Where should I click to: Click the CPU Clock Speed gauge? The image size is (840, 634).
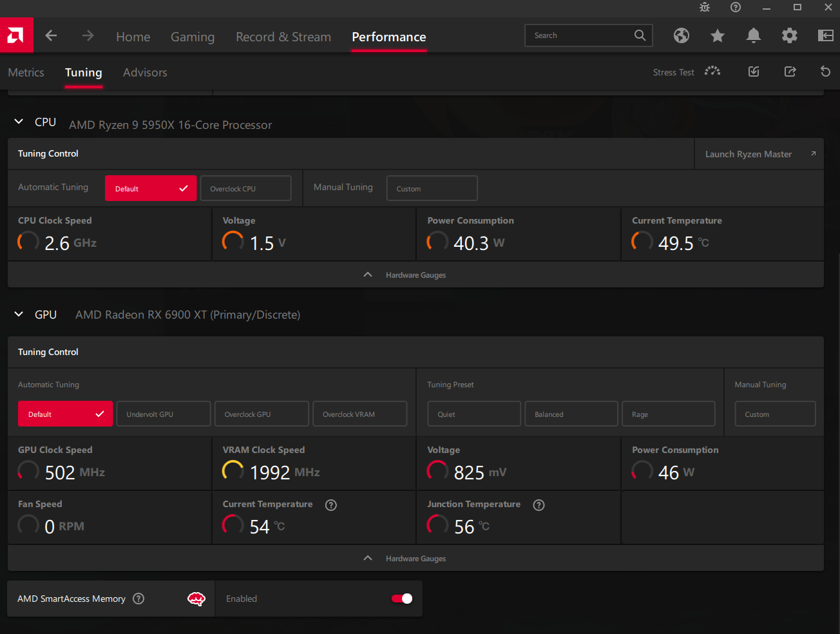28,242
